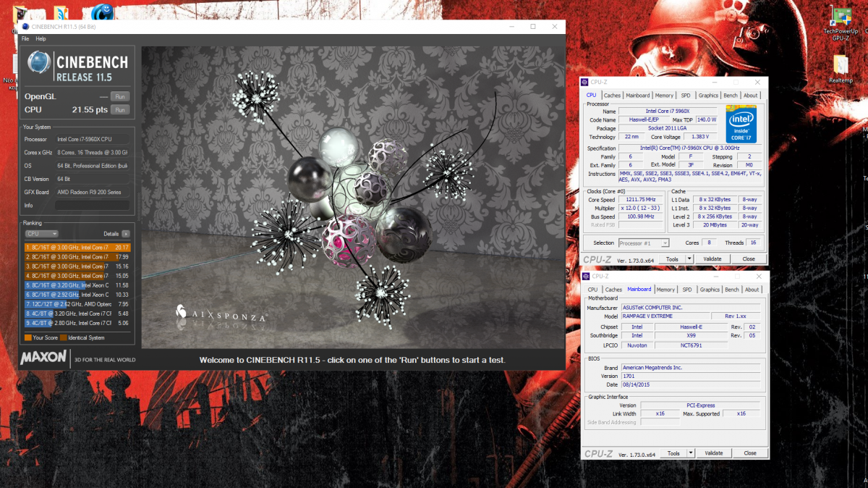Click Validate in top CPU-Z window
This screenshot has height=488, width=868.
(x=712, y=258)
